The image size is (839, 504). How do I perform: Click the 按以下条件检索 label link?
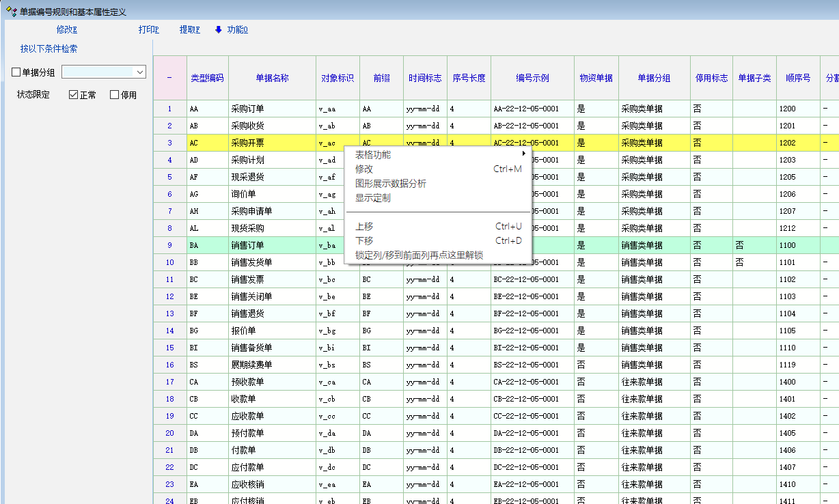pyautogui.click(x=49, y=48)
